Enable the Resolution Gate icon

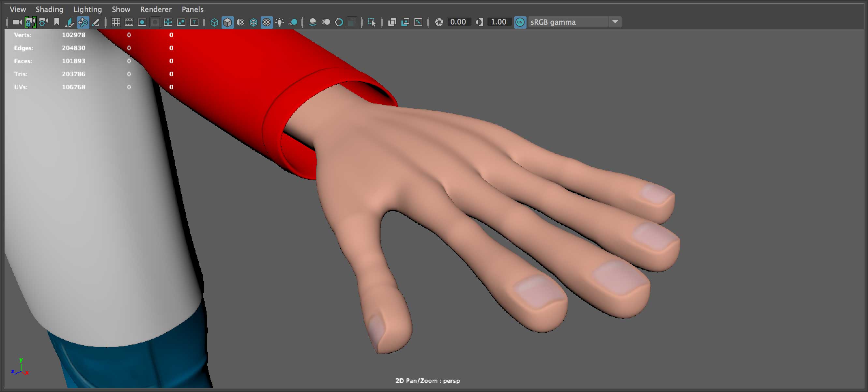point(142,22)
